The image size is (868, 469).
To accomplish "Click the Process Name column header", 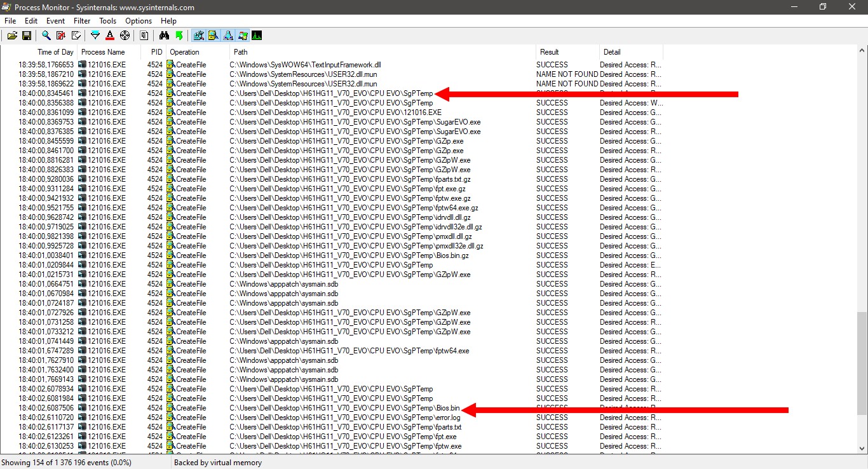I will tap(103, 52).
